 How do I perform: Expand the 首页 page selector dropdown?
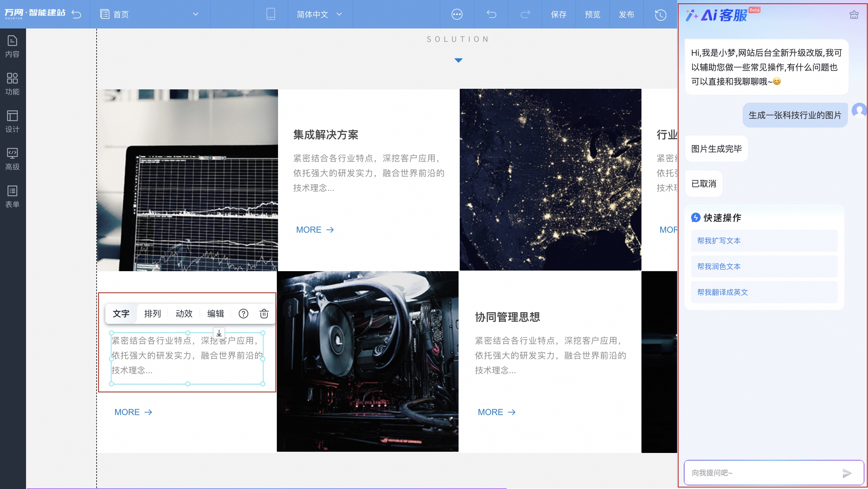click(x=195, y=14)
